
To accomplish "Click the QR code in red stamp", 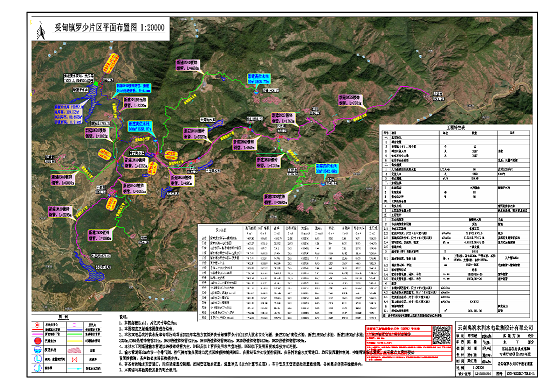I will click(441, 335).
